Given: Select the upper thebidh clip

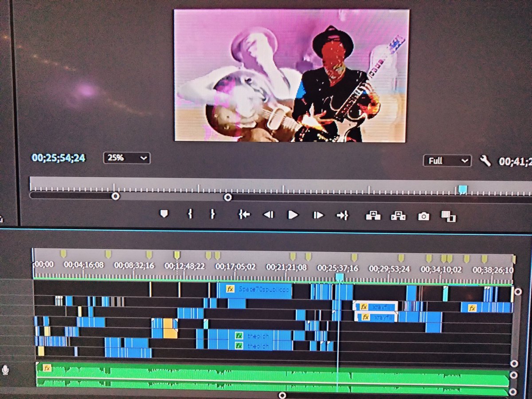Looking at the screenshot, I should tap(250, 336).
